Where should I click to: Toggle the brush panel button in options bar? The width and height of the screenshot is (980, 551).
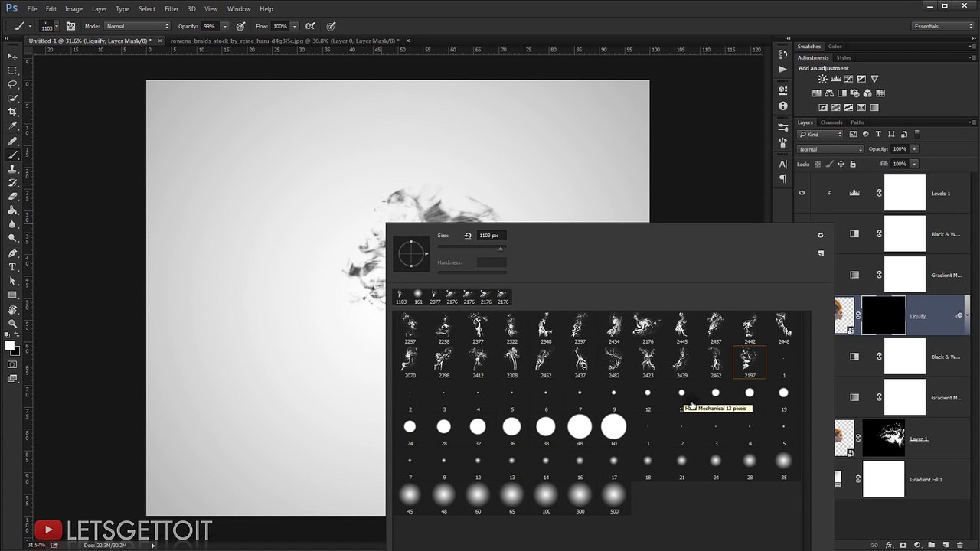[x=70, y=26]
